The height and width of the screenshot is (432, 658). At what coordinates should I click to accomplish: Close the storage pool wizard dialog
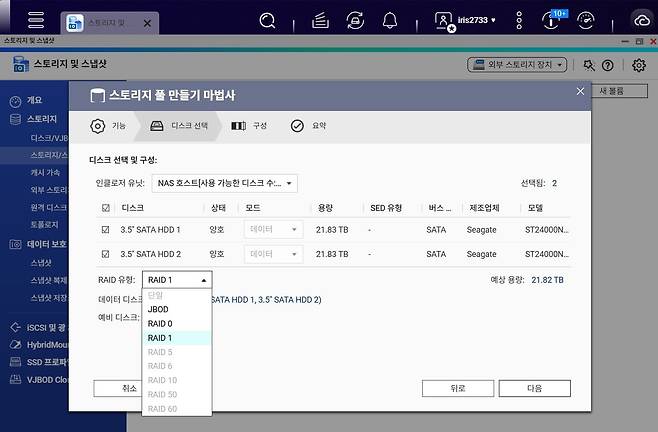pos(580,92)
